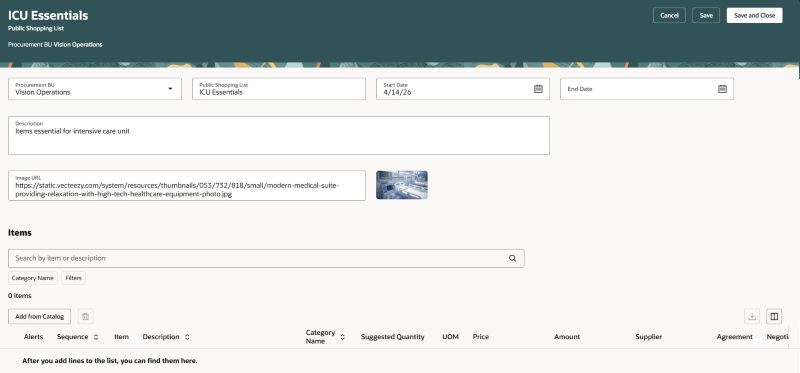Click the Suggested Quantity column header
800x373 pixels.
(392, 337)
